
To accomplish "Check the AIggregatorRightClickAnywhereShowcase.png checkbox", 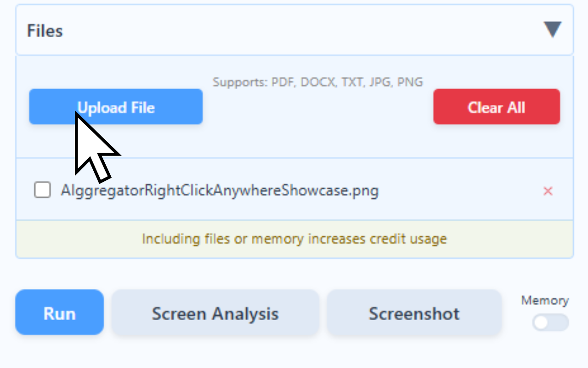I will 43,190.
